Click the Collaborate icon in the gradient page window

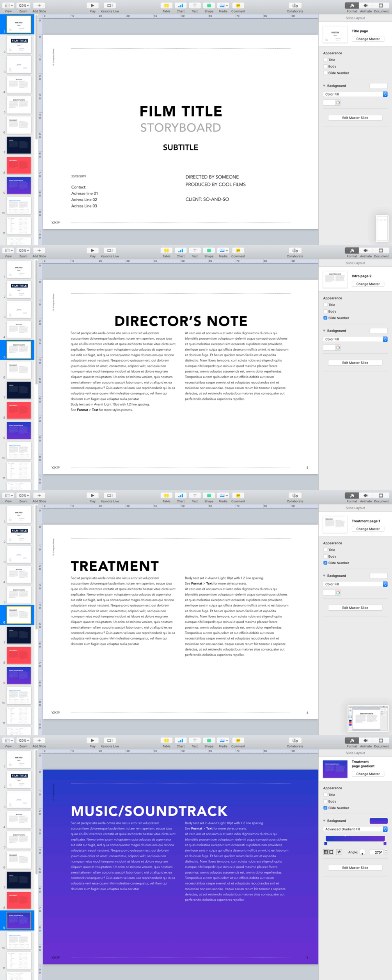pos(295,741)
